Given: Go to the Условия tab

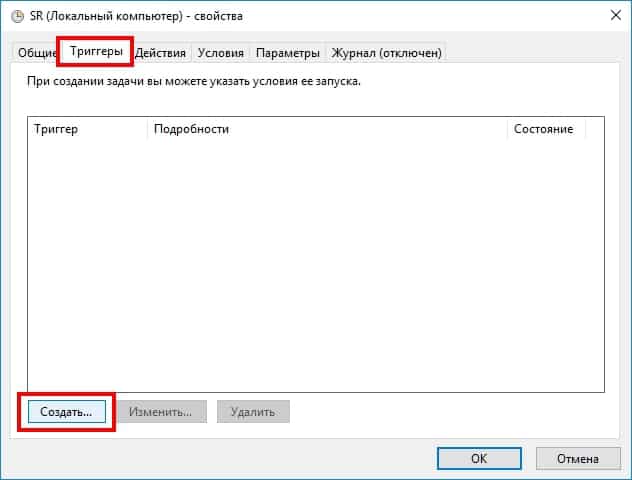Looking at the screenshot, I should tap(221, 53).
